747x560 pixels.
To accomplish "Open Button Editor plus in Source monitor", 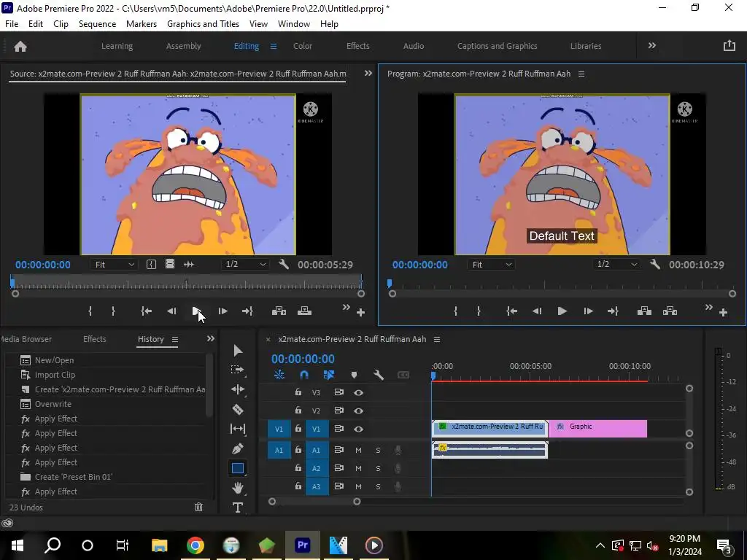I will [360, 312].
